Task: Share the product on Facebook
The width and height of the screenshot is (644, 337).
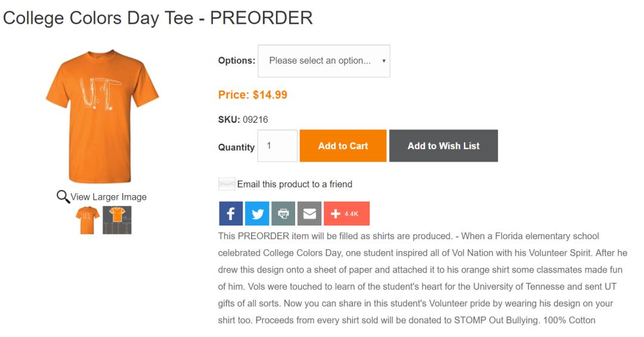Action: click(231, 214)
